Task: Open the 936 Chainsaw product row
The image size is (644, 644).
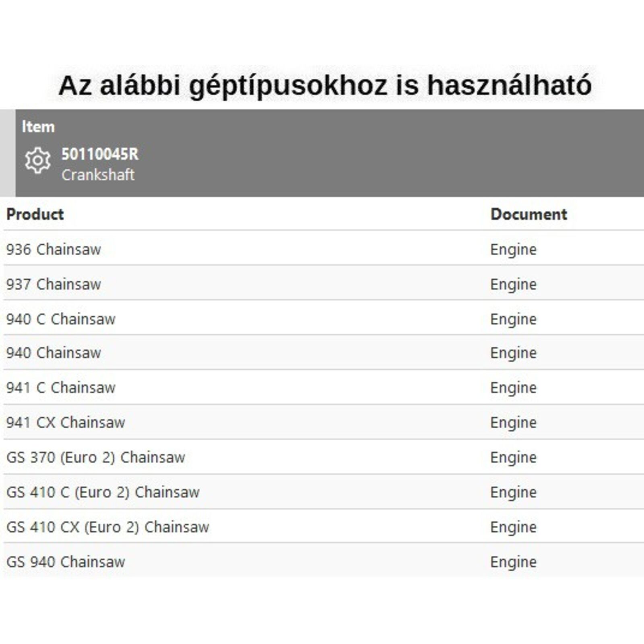Action: [54, 250]
